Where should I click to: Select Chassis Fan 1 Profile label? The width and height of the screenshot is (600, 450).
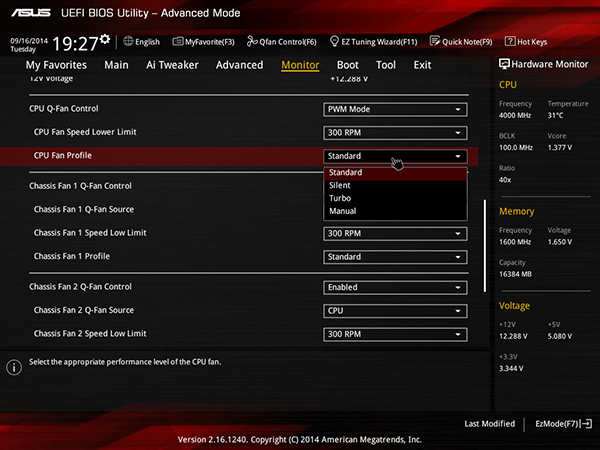coord(72,256)
